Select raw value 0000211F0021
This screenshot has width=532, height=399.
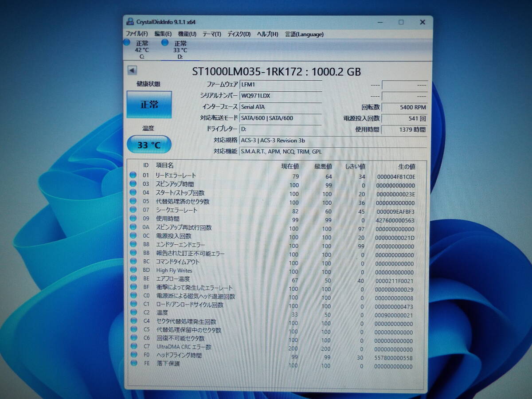click(395, 281)
